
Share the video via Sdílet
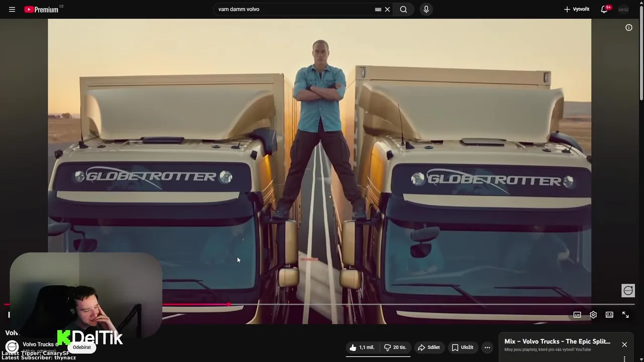click(x=429, y=347)
